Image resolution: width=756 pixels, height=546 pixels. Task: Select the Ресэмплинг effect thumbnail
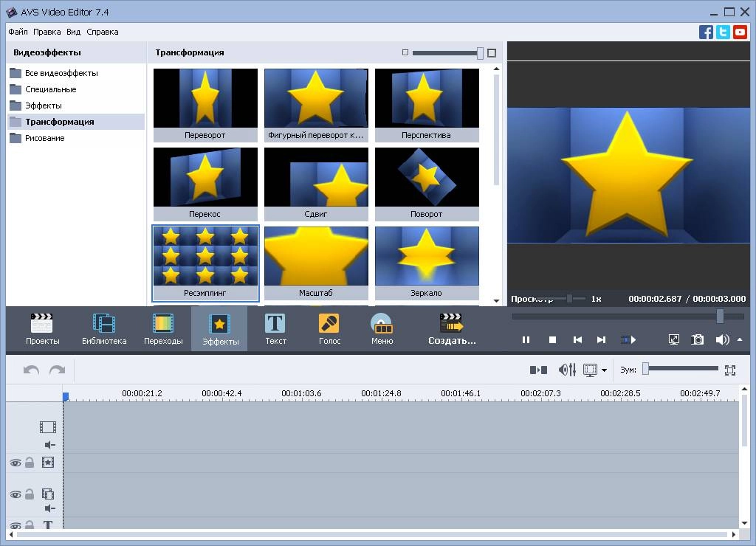coord(205,263)
